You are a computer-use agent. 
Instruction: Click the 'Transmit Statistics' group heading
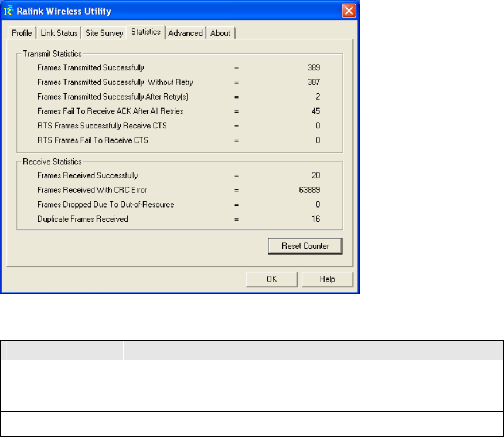[52, 54]
